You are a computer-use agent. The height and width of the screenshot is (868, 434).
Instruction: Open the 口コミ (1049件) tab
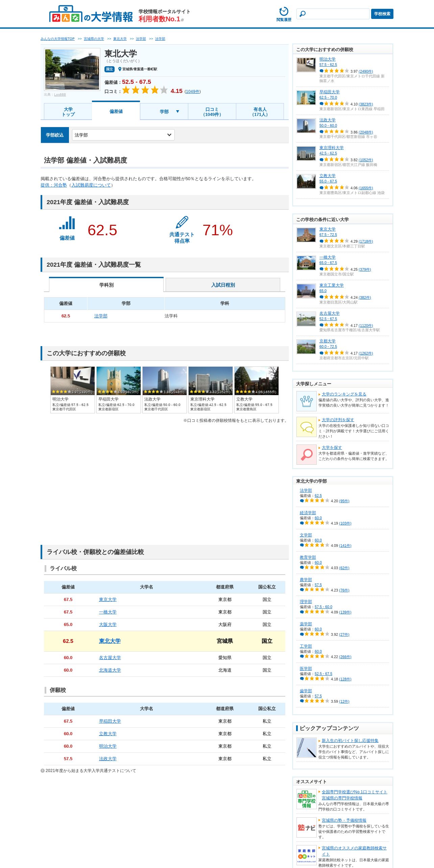pyautogui.click(x=212, y=112)
